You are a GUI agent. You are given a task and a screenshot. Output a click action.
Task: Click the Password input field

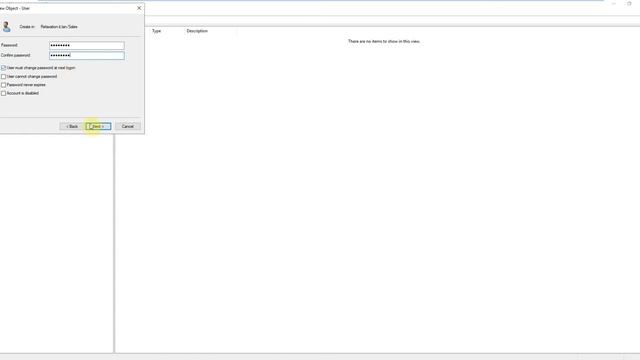click(87, 45)
